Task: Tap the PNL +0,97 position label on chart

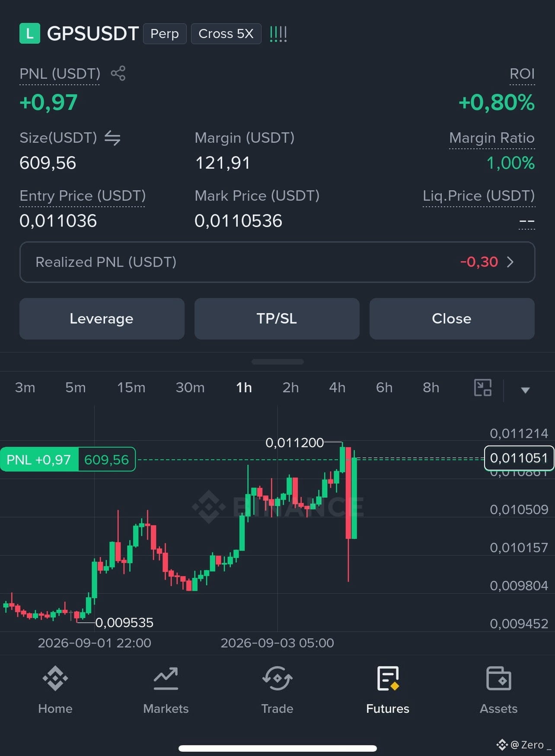Action: click(x=39, y=459)
